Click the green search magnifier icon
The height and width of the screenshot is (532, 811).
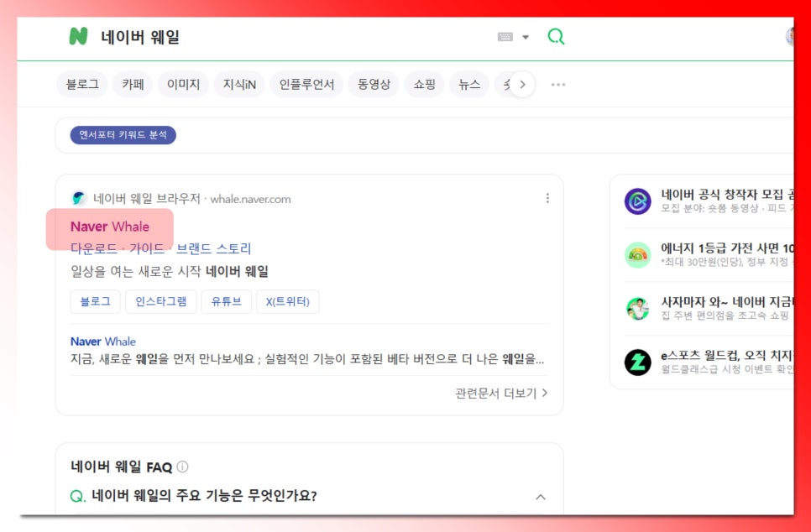[x=556, y=37]
